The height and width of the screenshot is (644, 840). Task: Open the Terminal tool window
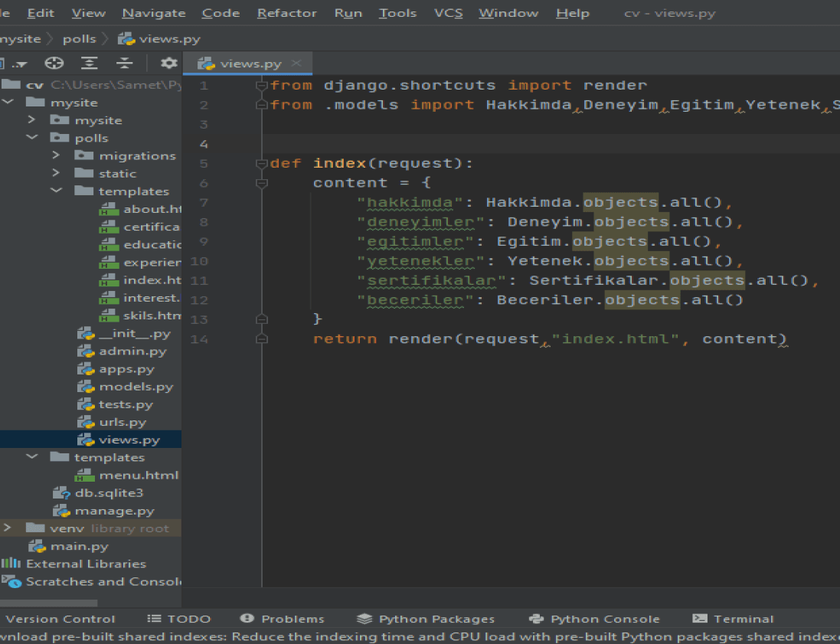click(732, 619)
